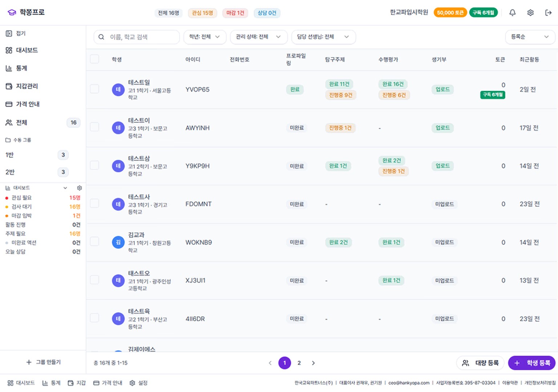Click the 학쫑프로 graduation cap logo
The width and height of the screenshot is (558, 392).
[12, 12]
